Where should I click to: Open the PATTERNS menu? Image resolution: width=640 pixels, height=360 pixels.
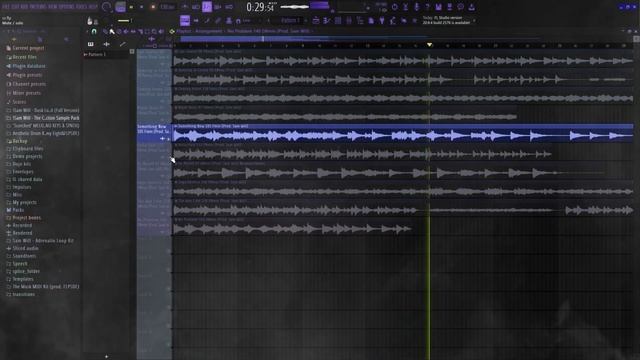(x=39, y=7)
